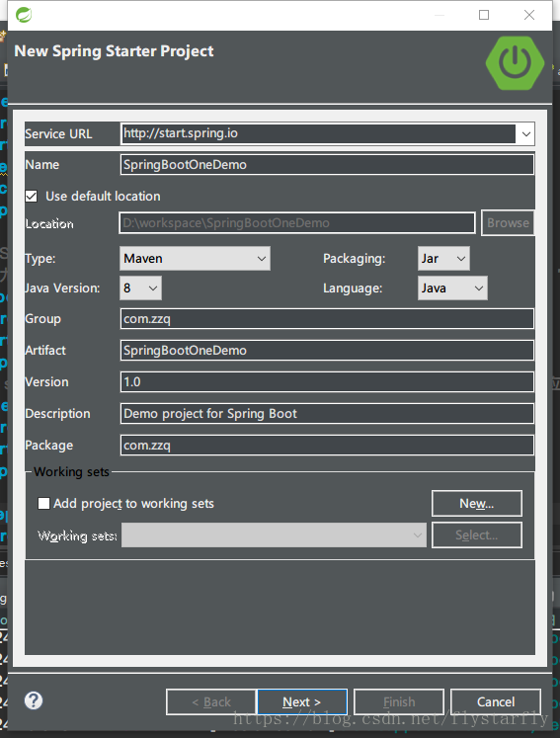Click the Version field containing 1.0
Image resolution: width=560 pixels, height=738 pixels.
[x=327, y=381]
